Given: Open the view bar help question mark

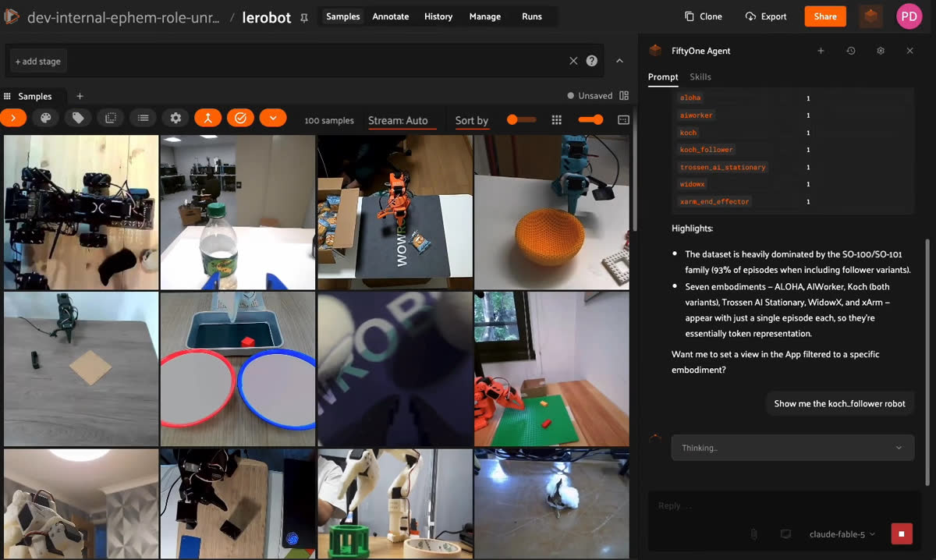Looking at the screenshot, I should click(x=592, y=61).
